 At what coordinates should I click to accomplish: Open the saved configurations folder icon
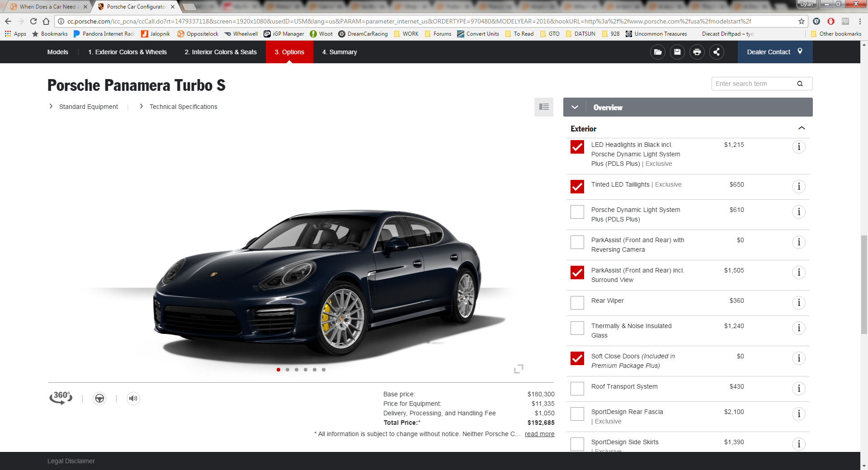658,52
